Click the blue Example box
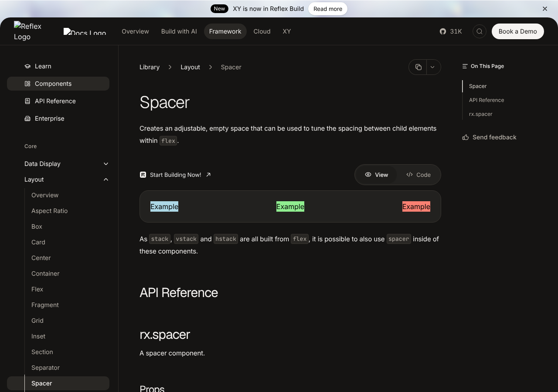 coord(164,206)
